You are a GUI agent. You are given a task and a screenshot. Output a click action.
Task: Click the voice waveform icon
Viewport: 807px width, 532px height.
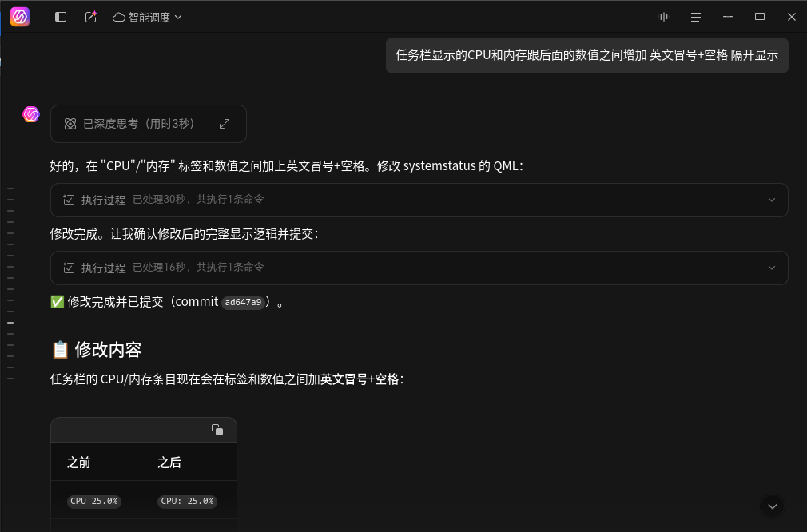[664, 17]
